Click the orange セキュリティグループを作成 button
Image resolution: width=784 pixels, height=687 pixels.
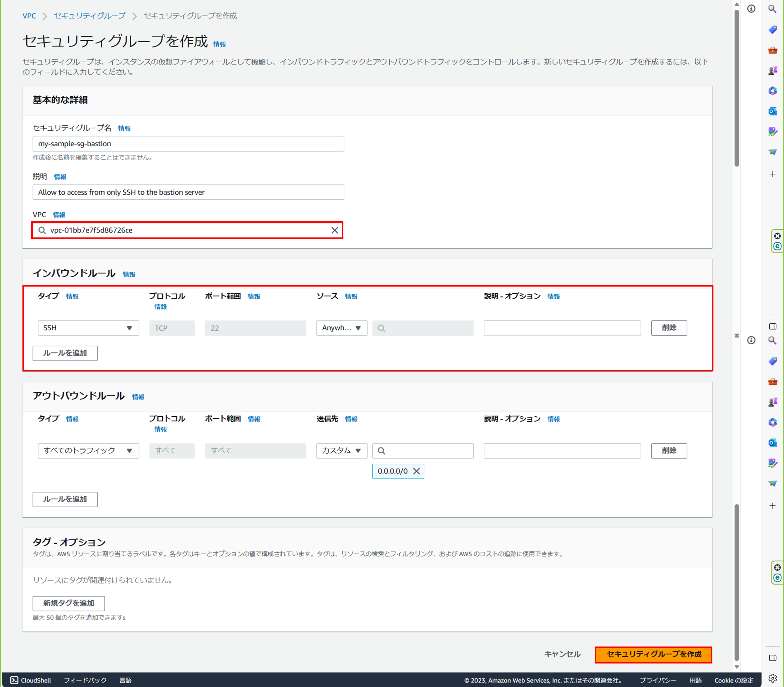click(653, 654)
